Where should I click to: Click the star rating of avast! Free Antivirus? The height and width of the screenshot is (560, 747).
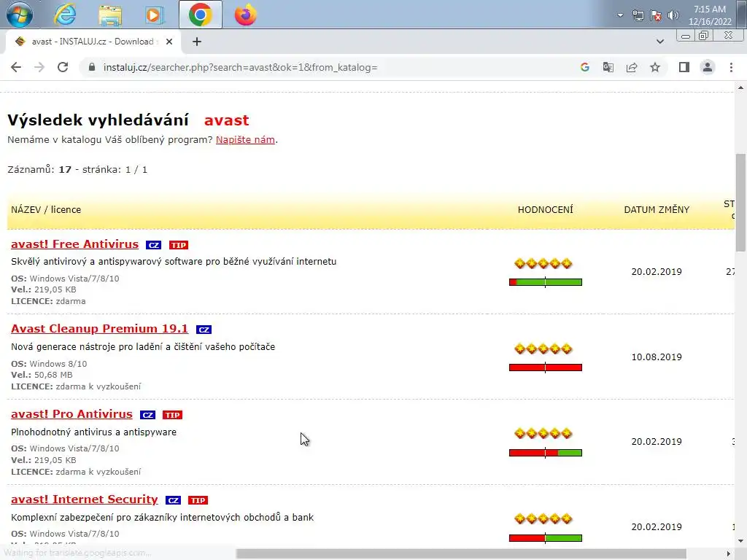tap(543, 263)
